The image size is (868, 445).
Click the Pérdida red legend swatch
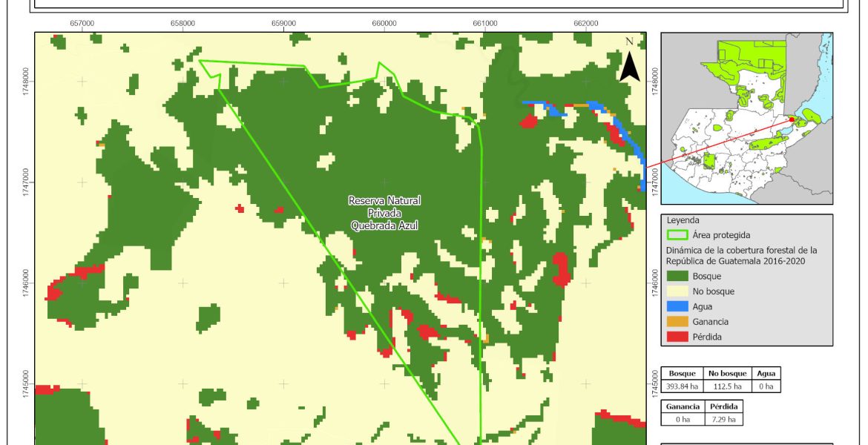tap(678, 336)
